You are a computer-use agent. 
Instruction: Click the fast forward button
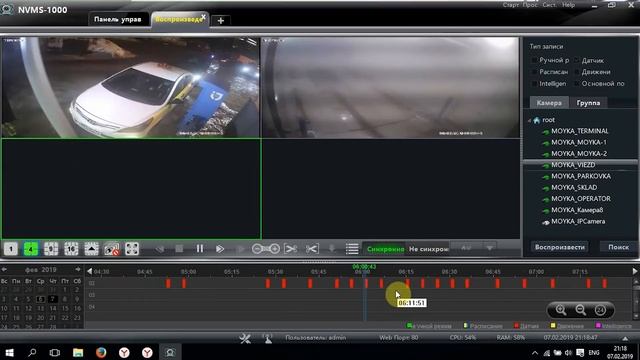(220, 249)
